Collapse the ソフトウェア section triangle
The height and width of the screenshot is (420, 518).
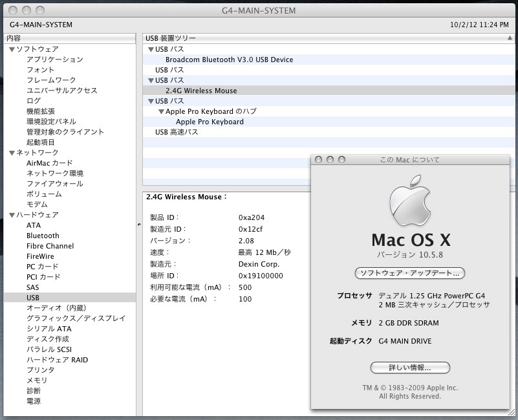[12, 50]
